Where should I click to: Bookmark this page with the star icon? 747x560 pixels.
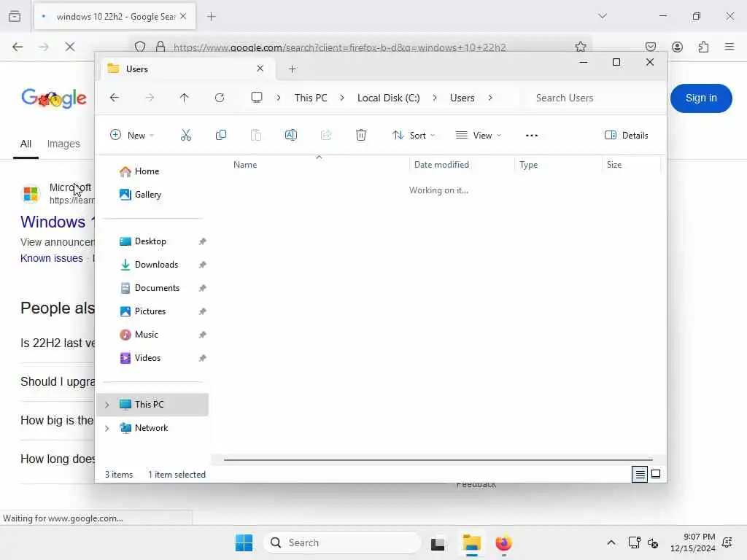pyautogui.click(x=580, y=47)
